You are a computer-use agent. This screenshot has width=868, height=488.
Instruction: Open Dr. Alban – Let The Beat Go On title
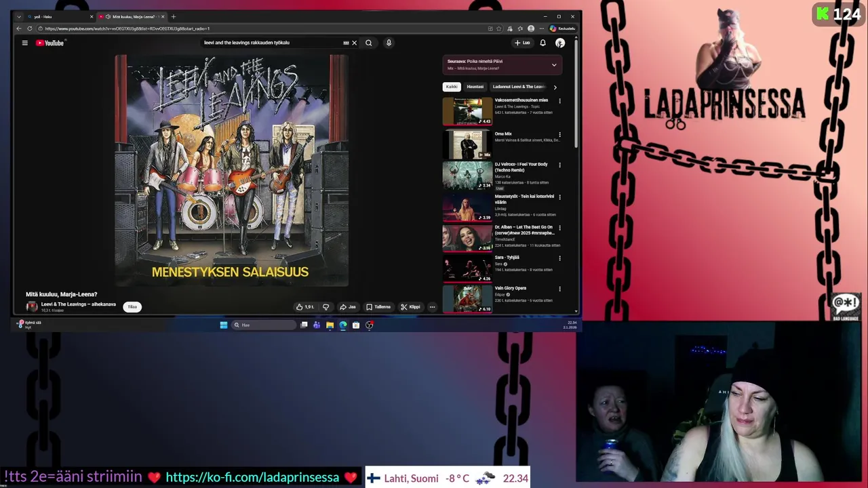pyautogui.click(x=524, y=230)
